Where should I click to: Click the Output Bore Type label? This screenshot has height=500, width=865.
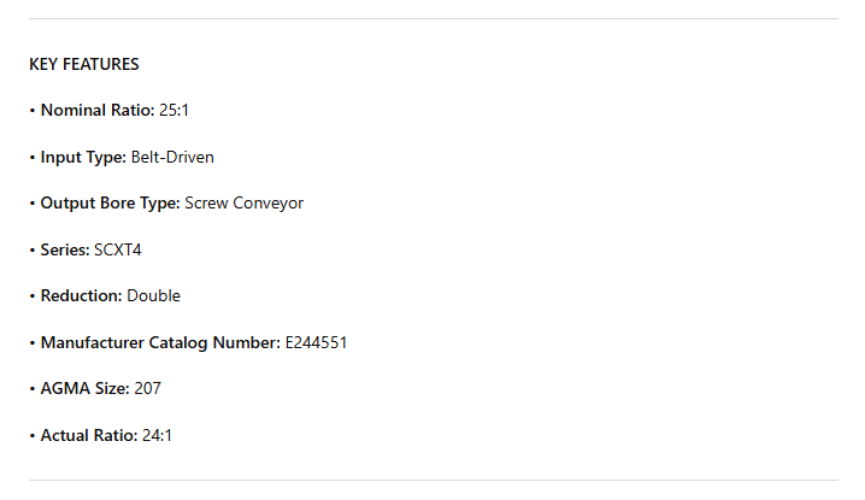tap(110, 203)
